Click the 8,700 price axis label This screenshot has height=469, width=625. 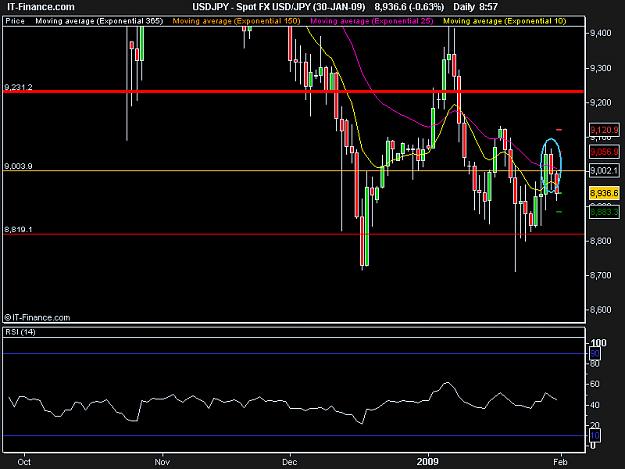601,275
